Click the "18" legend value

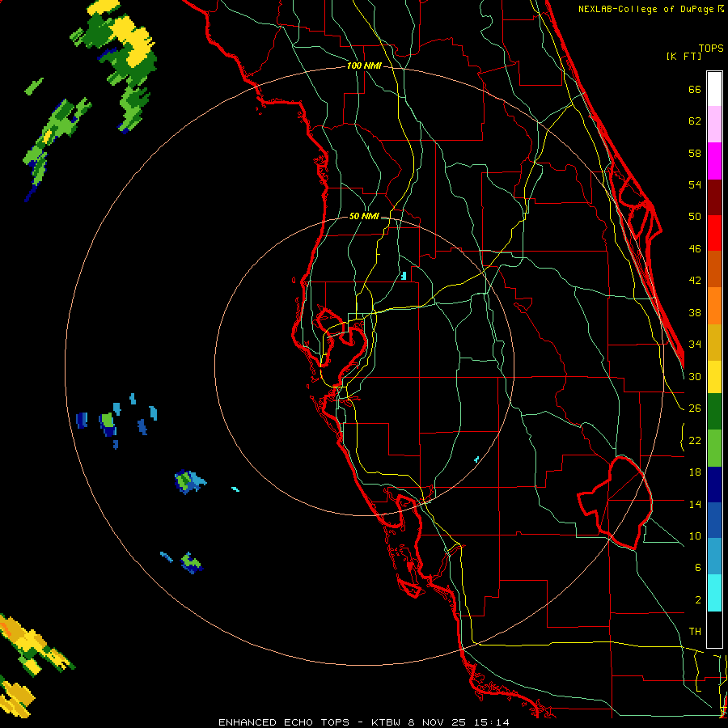[695, 472]
